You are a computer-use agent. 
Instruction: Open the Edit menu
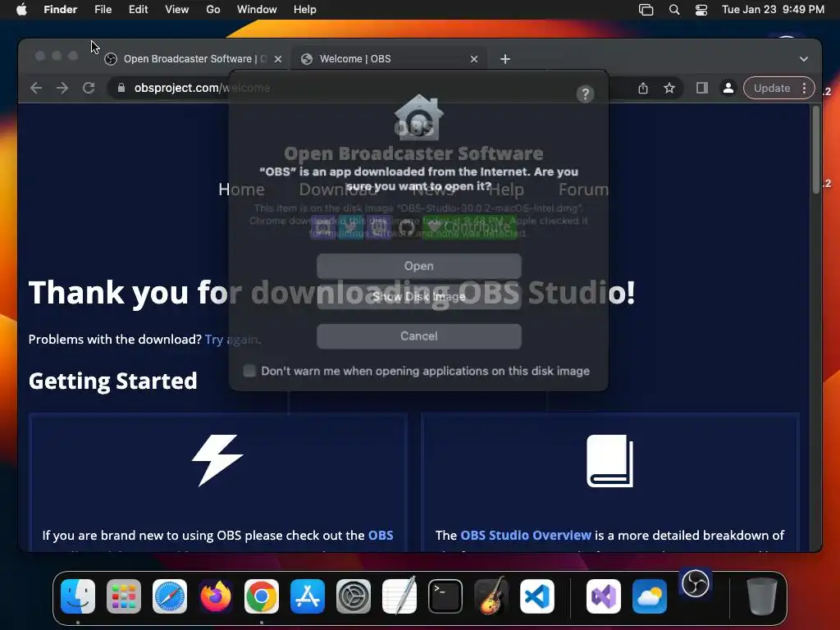point(138,10)
